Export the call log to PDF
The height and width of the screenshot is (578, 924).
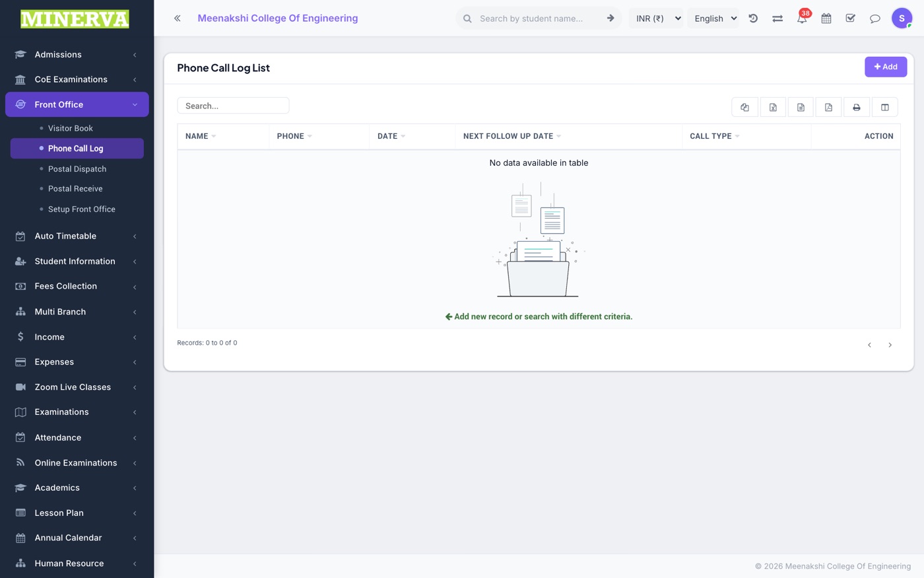[828, 107]
